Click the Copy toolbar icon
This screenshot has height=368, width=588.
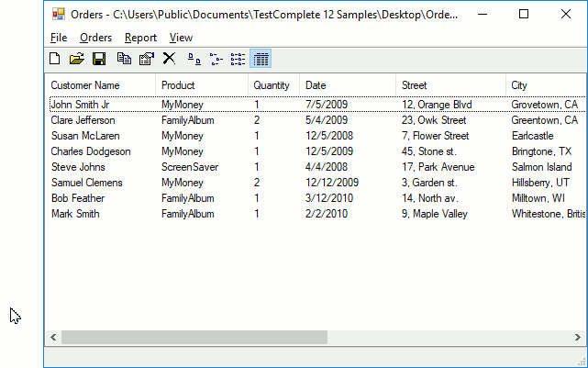(x=125, y=59)
